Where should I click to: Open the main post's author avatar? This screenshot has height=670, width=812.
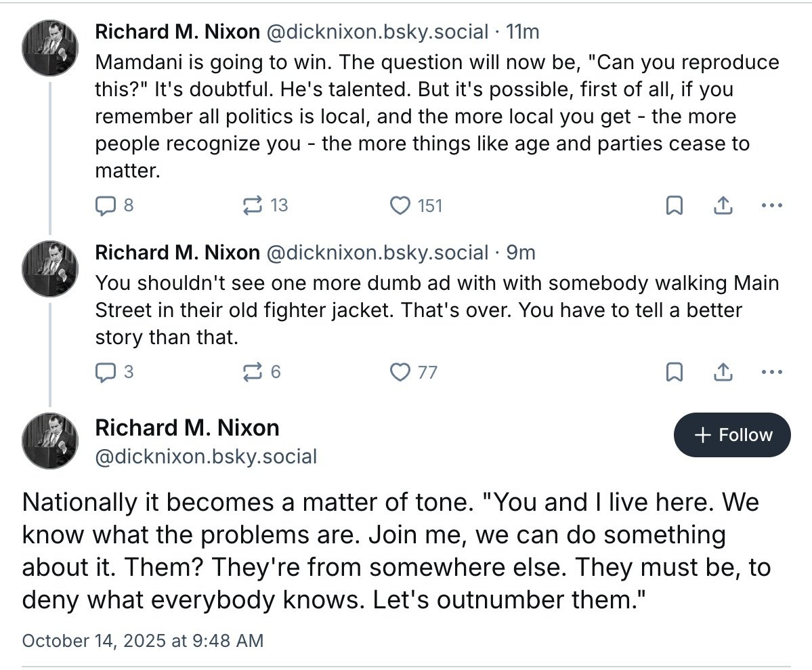pyautogui.click(x=49, y=441)
